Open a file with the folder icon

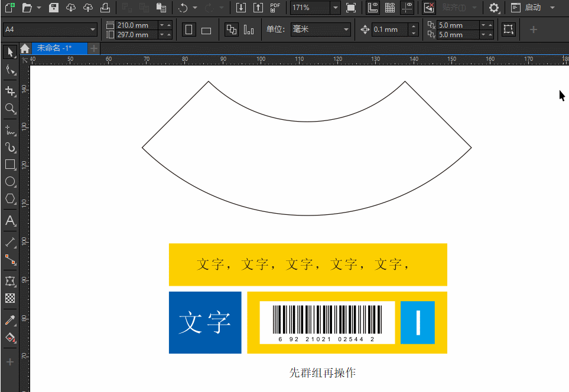27,7
